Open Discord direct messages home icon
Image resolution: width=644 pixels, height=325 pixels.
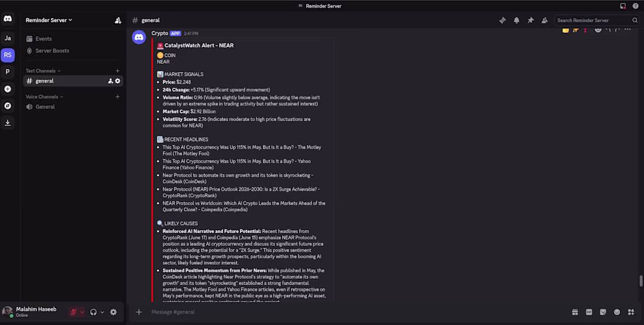(8, 19)
